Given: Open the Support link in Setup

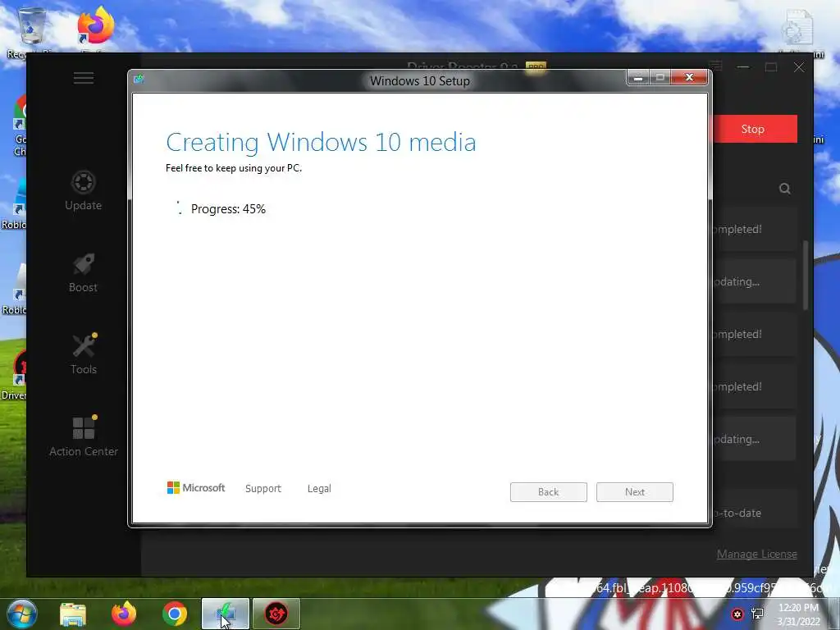Looking at the screenshot, I should pyautogui.click(x=263, y=489).
